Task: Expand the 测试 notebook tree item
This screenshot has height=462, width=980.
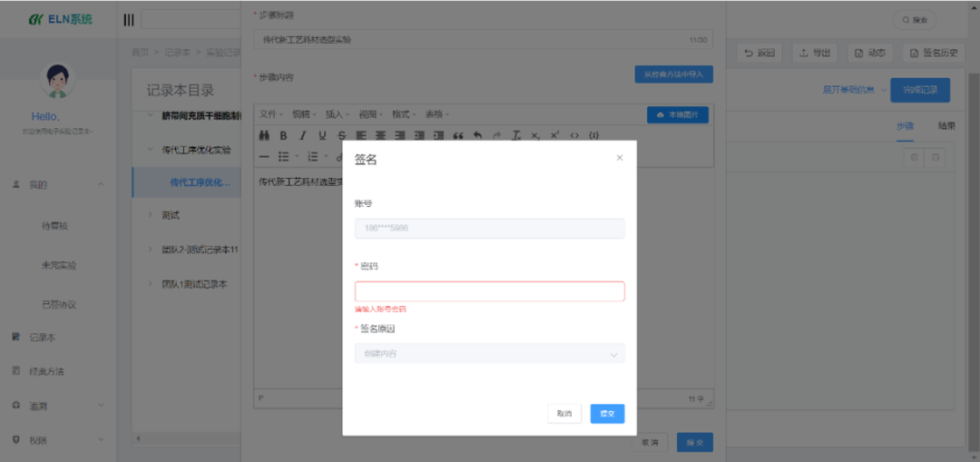Action: (x=150, y=215)
